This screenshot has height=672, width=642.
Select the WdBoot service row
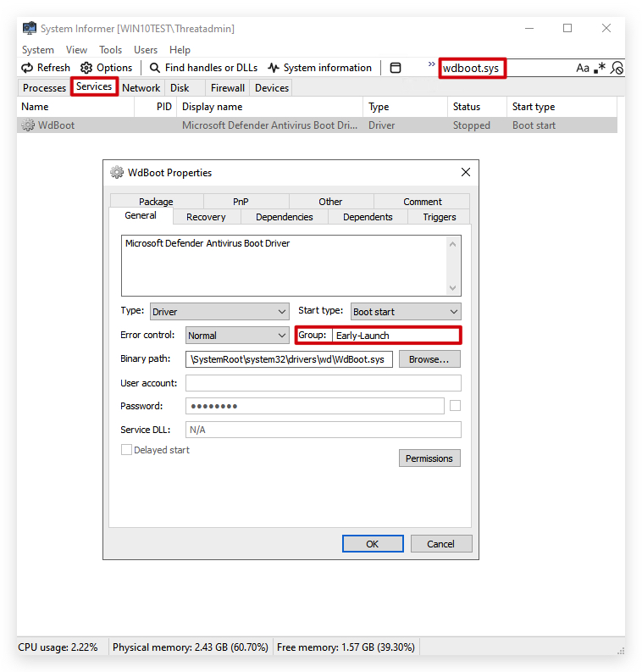coord(318,125)
